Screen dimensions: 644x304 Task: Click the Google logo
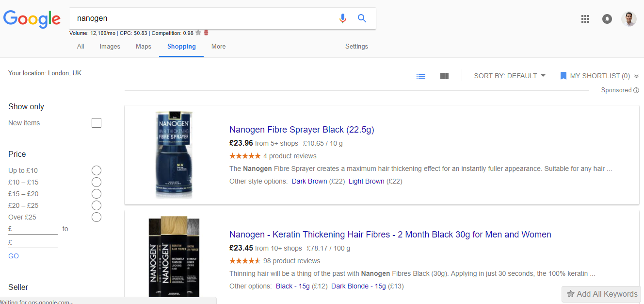pos(32,18)
